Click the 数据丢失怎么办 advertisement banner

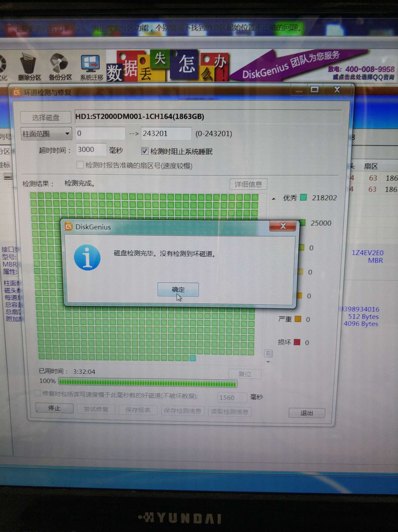tap(167, 66)
